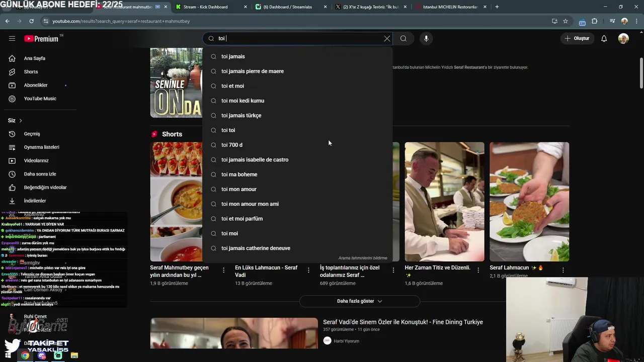Viewport: 644px width, 362px height.
Task: Open the Shorts section header
Action: (x=172, y=134)
